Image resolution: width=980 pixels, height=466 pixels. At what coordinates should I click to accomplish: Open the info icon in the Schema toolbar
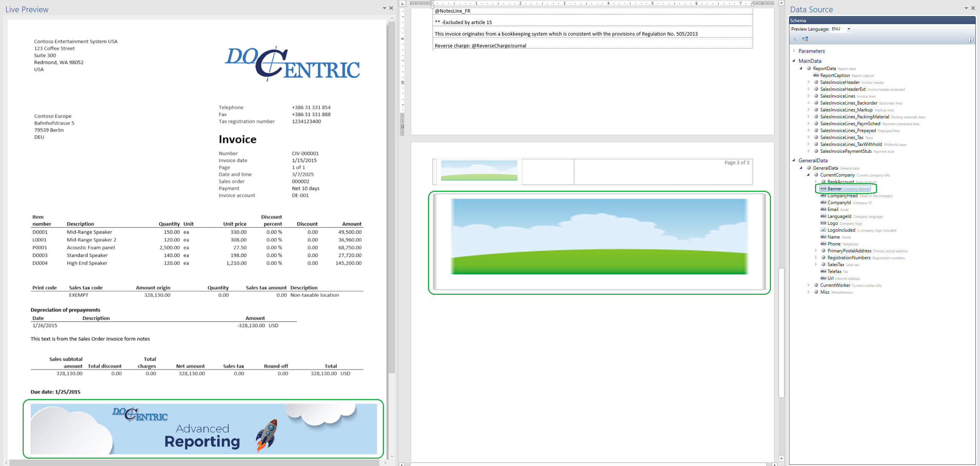pyautogui.click(x=970, y=40)
